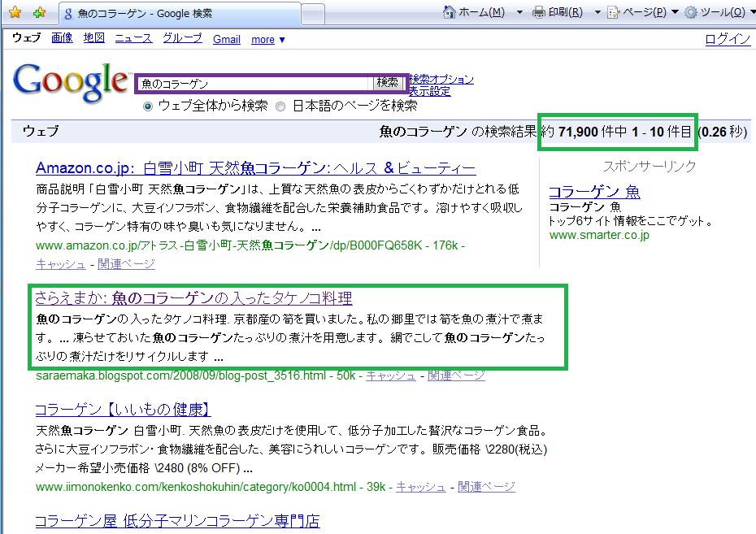Open キャッシュ link for saraemaka blogspot result
The height and width of the screenshot is (534, 756).
(x=390, y=376)
